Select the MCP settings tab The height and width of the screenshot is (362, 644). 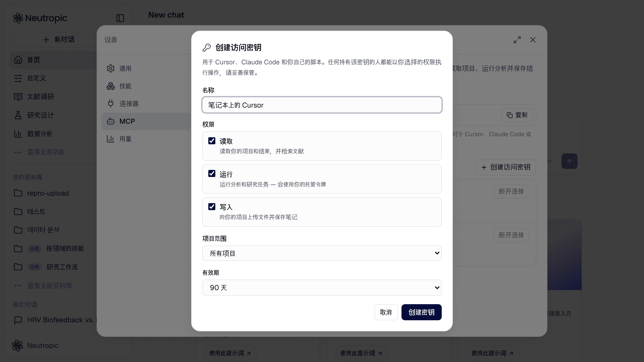146,121
